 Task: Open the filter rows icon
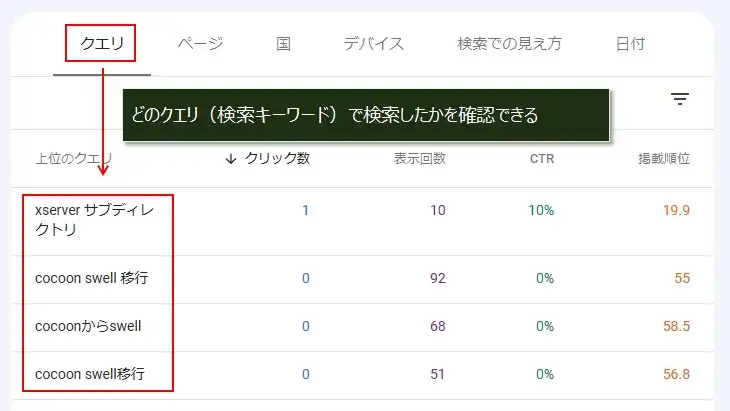click(680, 99)
